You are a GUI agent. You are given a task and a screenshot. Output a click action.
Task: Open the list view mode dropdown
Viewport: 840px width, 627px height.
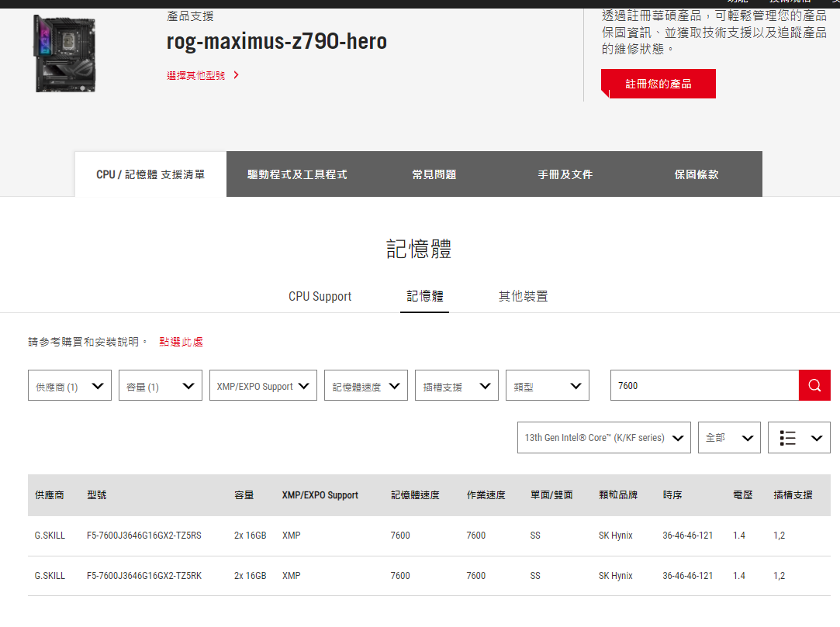tap(799, 437)
